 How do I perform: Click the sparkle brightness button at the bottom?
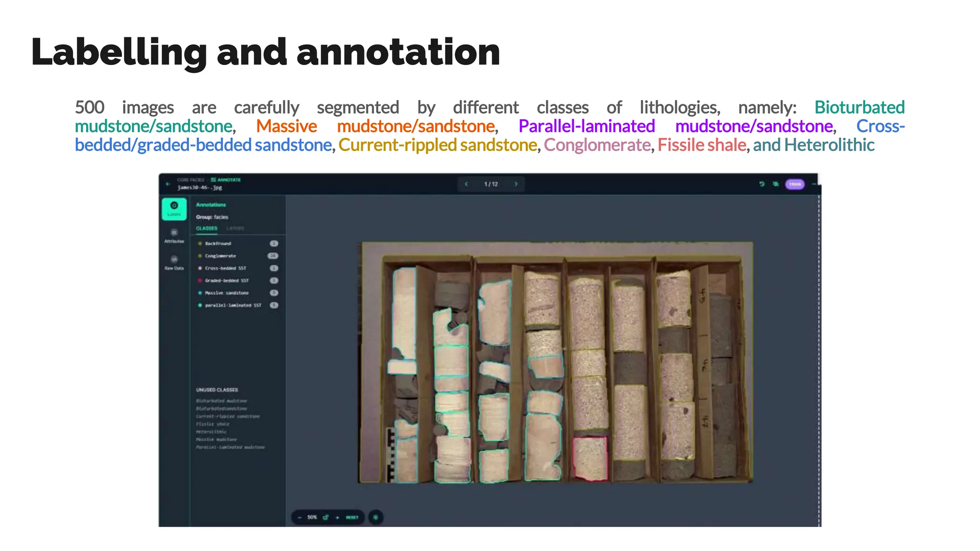(x=376, y=518)
